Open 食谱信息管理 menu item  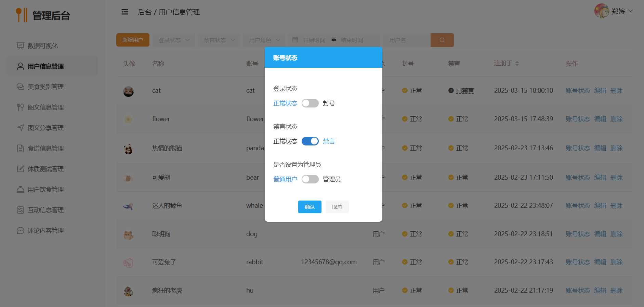tap(52, 149)
